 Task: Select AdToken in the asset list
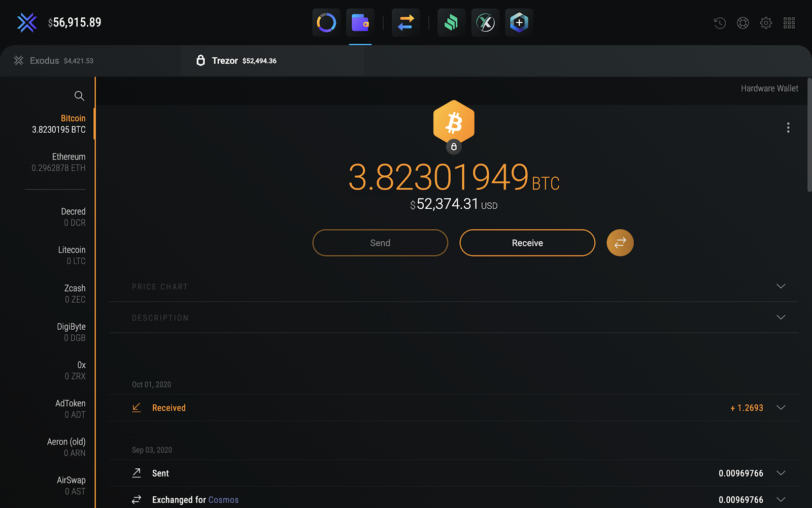coord(71,408)
